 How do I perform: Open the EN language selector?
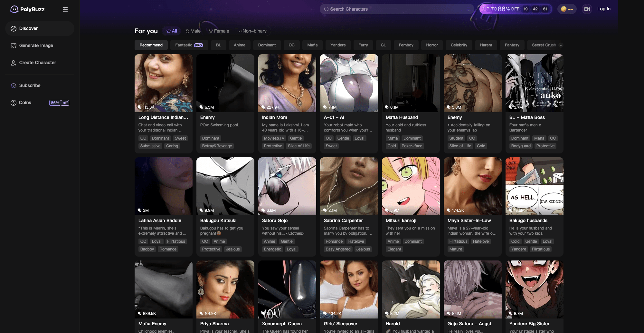click(x=587, y=9)
